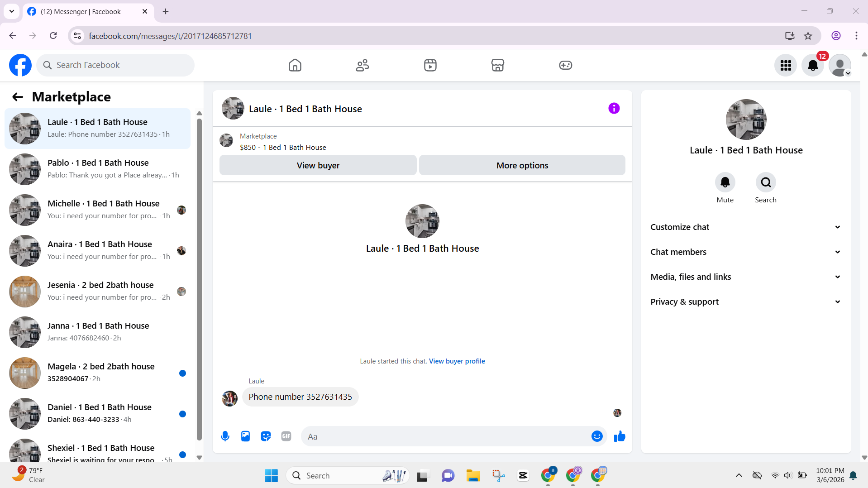
Task: Open Pablo 1 Bed 1 Bath House chat
Action: point(97,169)
